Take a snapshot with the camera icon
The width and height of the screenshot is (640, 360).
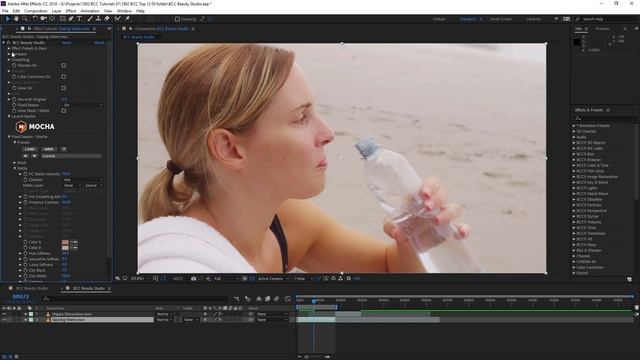pos(193,279)
